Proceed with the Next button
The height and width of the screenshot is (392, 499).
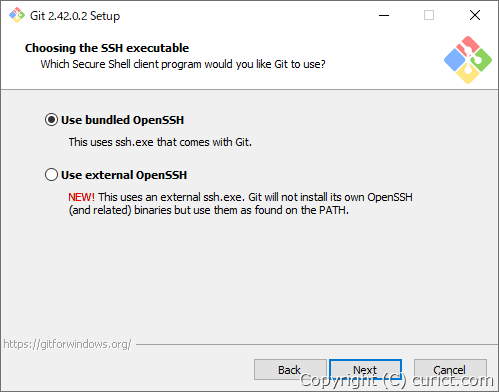pos(365,370)
